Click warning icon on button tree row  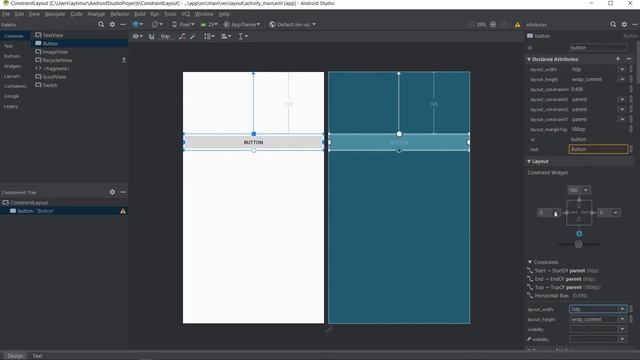click(123, 211)
